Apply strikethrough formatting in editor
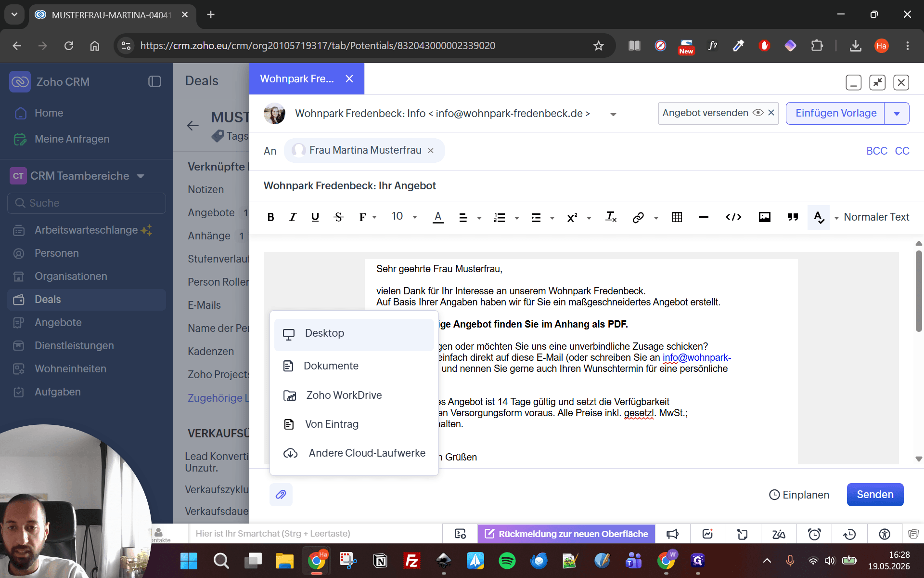Image resolution: width=924 pixels, height=578 pixels. pos(338,217)
